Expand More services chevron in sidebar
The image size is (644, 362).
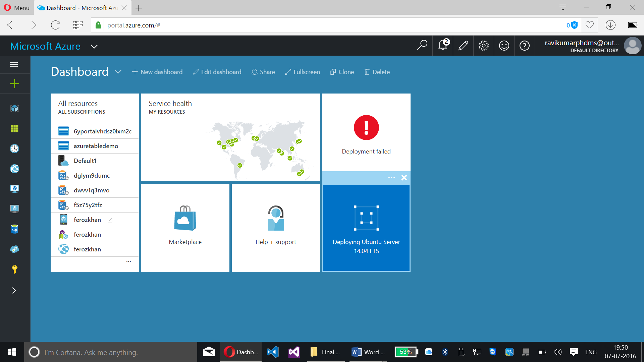click(x=14, y=291)
